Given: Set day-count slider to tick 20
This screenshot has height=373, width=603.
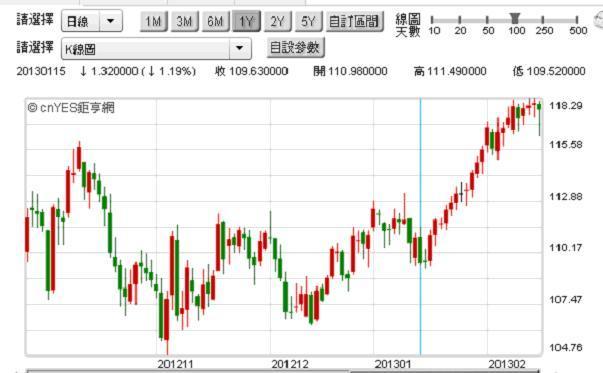Looking at the screenshot, I should pos(460,20).
